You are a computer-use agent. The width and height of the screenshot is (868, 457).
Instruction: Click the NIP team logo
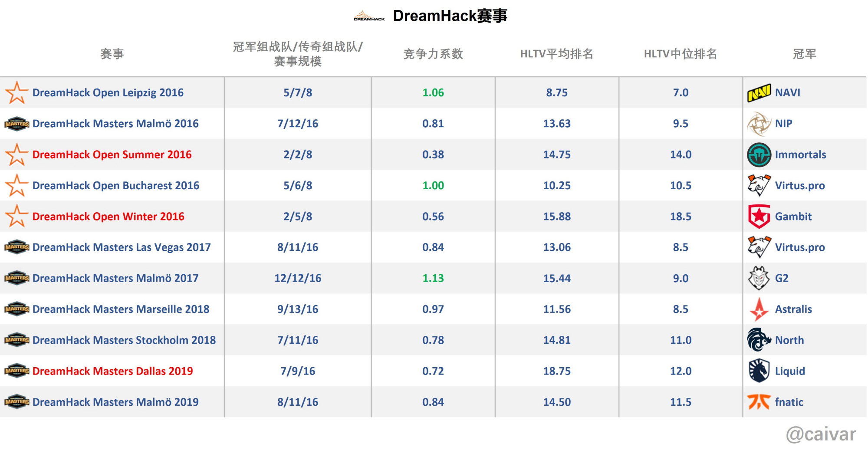click(759, 124)
